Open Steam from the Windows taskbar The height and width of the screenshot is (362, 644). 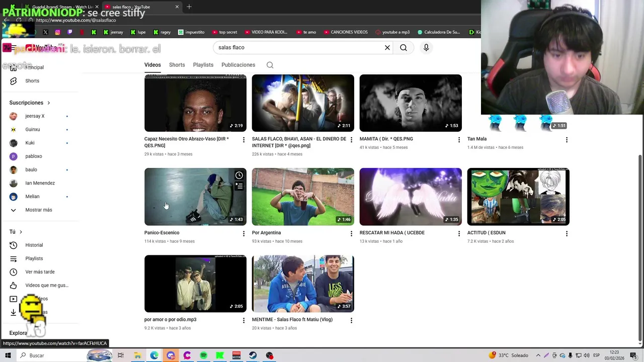253,355
